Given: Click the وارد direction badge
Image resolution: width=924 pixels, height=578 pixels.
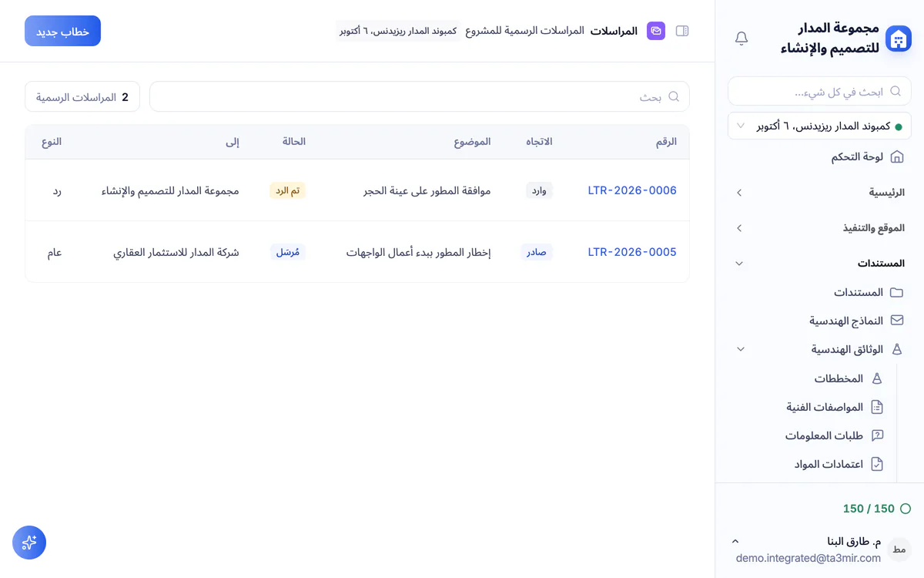Looking at the screenshot, I should pyautogui.click(x=539, y=190).
